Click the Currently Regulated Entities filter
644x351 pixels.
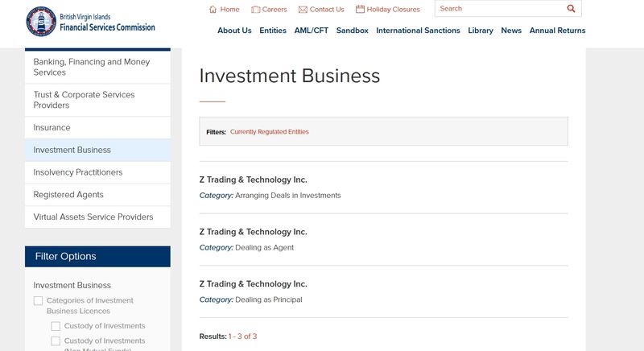click(x=269, y=132)
